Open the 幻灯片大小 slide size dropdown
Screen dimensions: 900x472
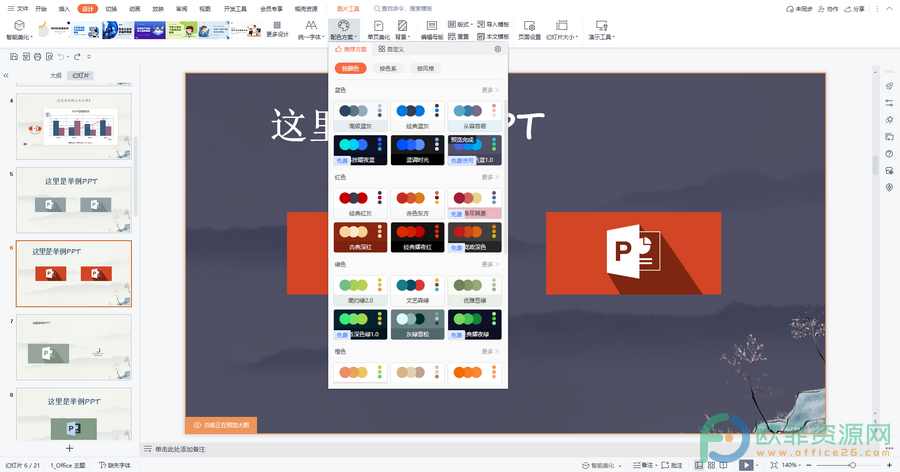click(x=561, y=30)
